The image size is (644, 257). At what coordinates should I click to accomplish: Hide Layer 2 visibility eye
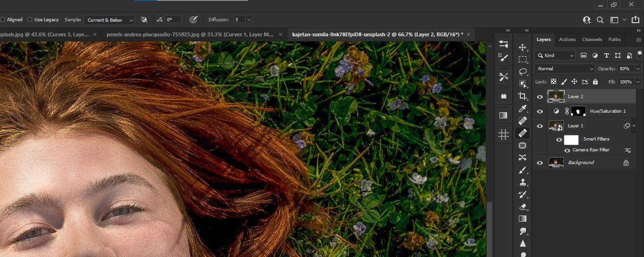point(540,97)
